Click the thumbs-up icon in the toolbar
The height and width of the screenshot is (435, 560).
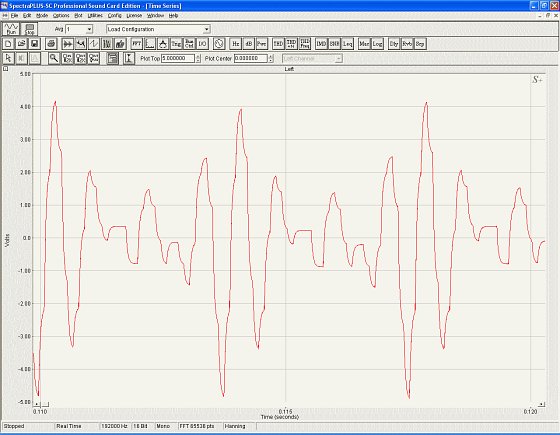(120, 44)
